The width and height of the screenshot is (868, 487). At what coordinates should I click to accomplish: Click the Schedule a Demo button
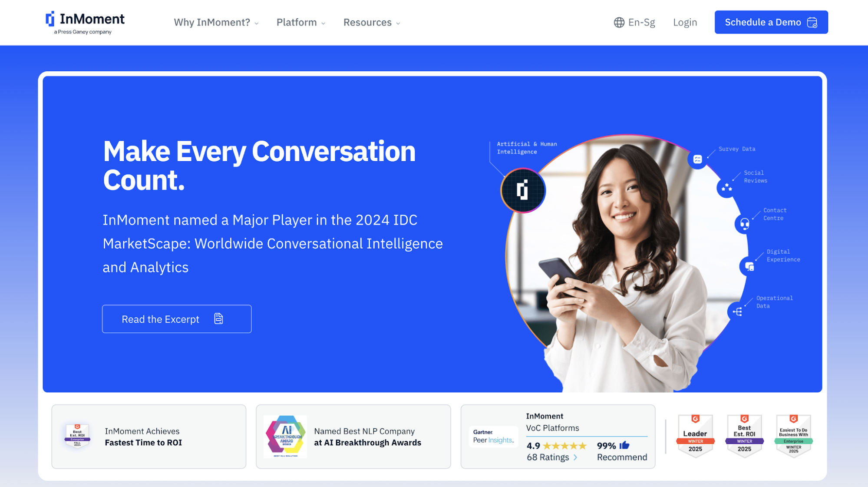point(771,22)
